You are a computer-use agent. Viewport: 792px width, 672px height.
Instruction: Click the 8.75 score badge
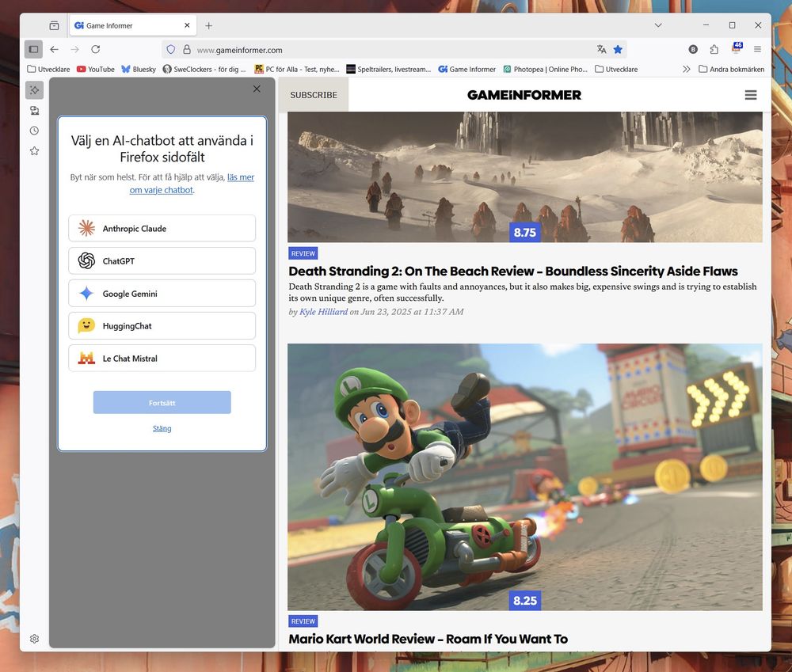pyautogui.click(x=525, y=232)
